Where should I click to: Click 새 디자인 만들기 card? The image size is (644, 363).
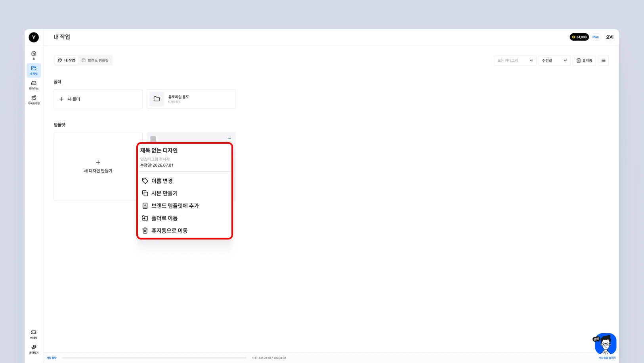[98, 166]
